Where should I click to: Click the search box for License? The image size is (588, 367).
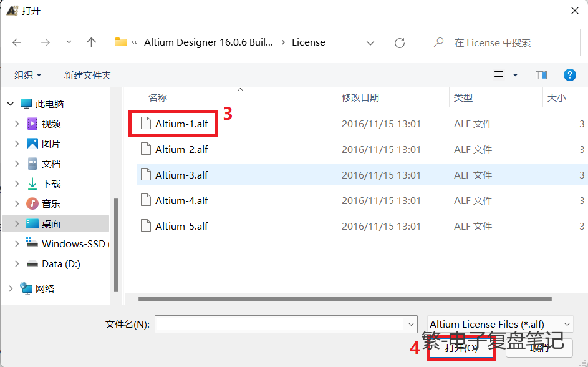pyautogui.click(x=501, y=42)
